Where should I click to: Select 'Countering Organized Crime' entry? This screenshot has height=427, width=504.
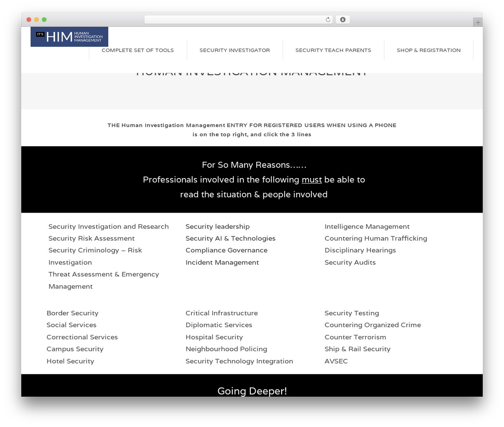[372, 325]
